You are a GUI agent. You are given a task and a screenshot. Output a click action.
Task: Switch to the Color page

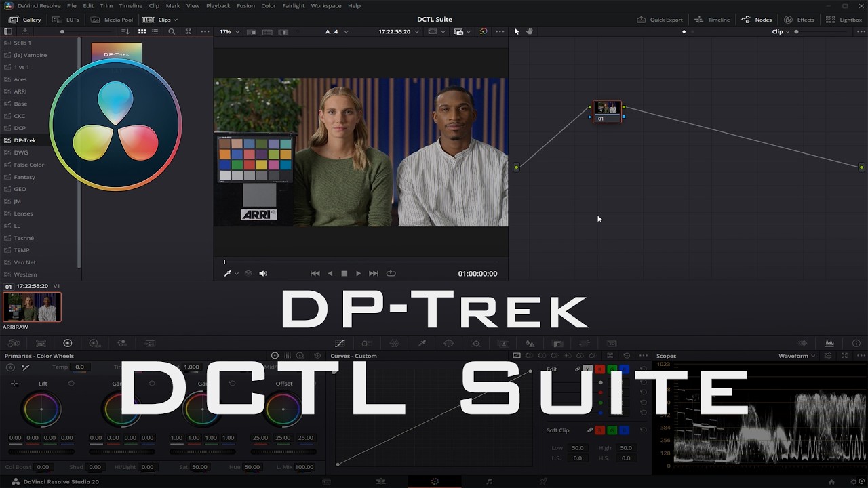click(x=435, y=481)
